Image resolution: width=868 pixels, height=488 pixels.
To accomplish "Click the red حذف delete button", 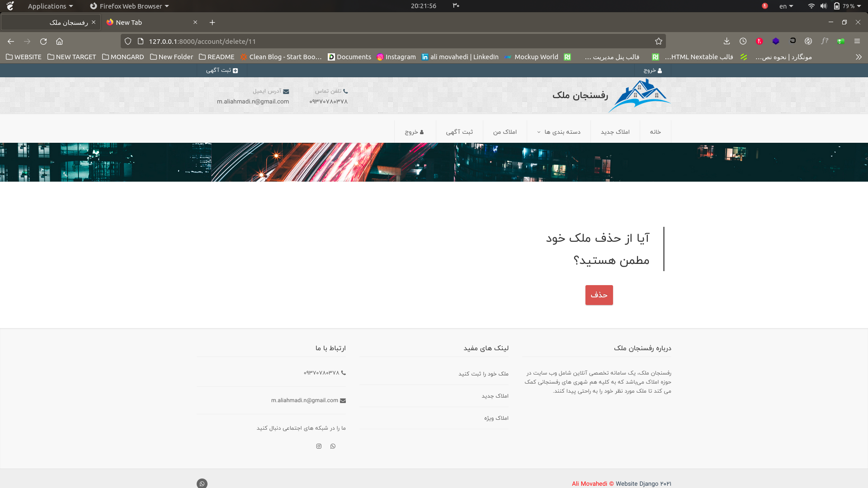I will [x=599, y=295].
